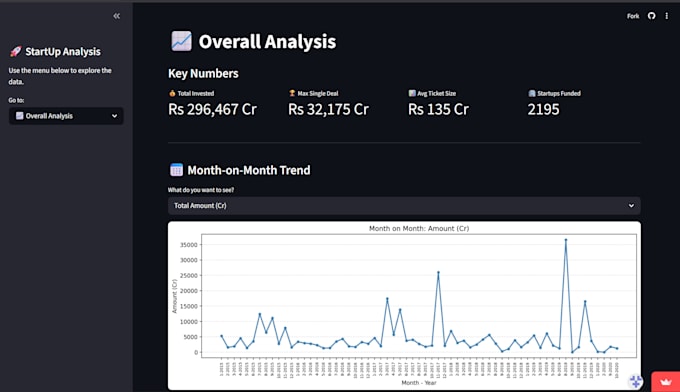Click the calendar icon beside Month-on-Month Trend

(176, 170)
